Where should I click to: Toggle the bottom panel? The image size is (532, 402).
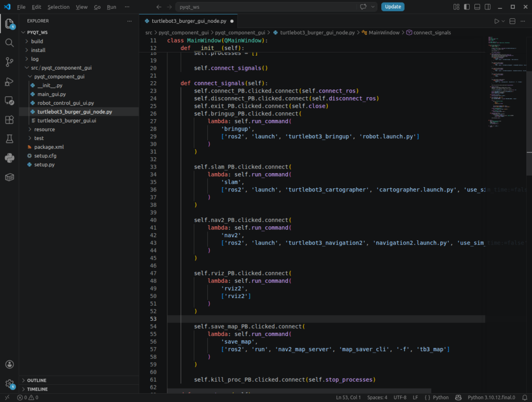[477, 7]
